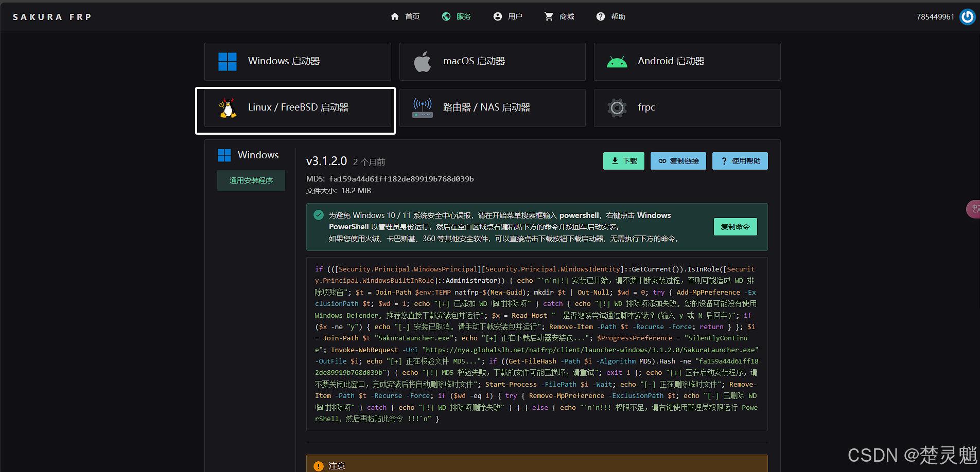Screen dimensions: 980x472
Task: Click the 使用帮助 usage help button
Action: pos(740,161)
